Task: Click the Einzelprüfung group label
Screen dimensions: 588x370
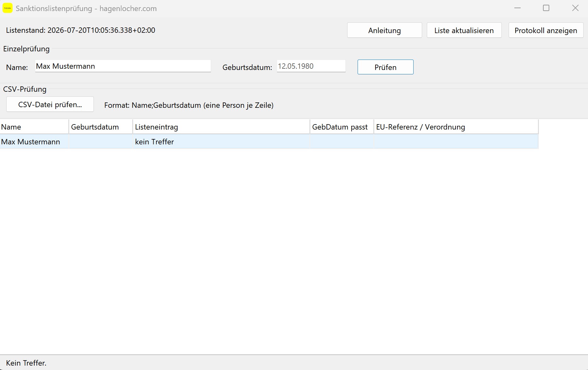Action: [26, 49]
